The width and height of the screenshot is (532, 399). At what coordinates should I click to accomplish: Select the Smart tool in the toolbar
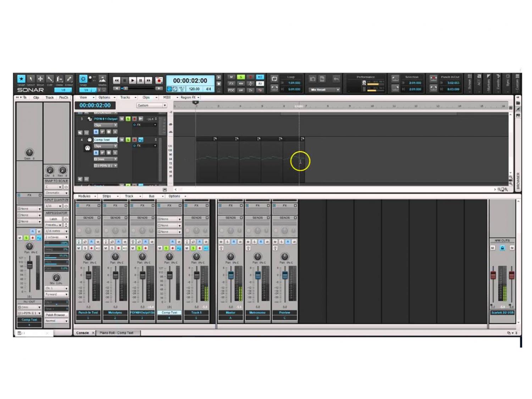pos(21,79)
